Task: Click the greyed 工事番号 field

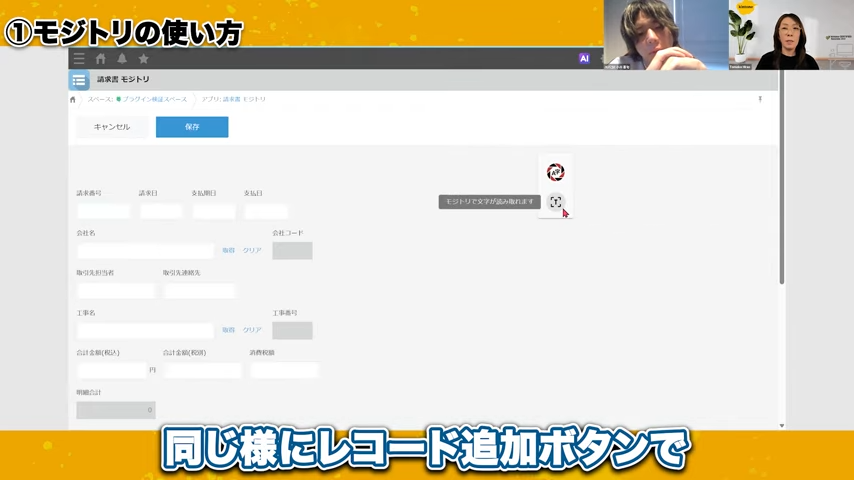Action: click(x=292, y=330)
